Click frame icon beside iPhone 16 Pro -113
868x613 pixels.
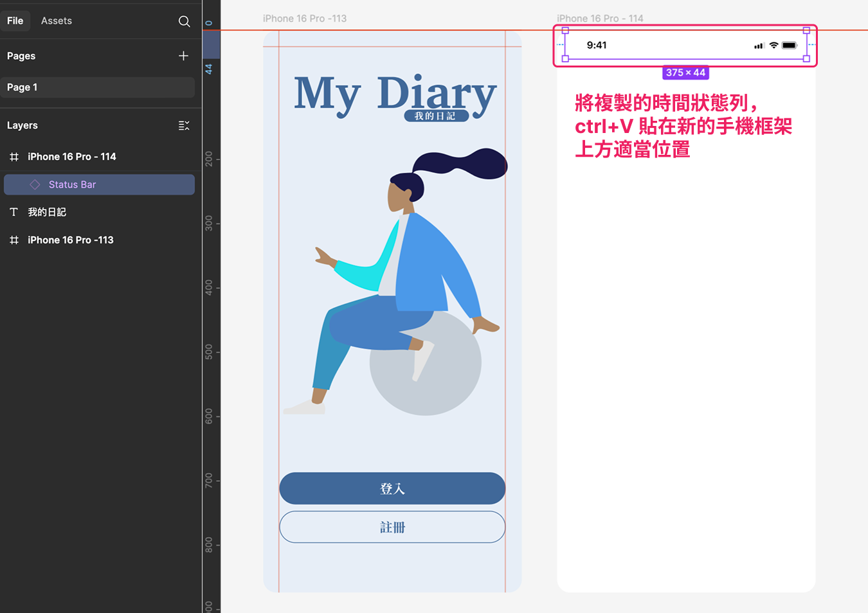(14, 240)
